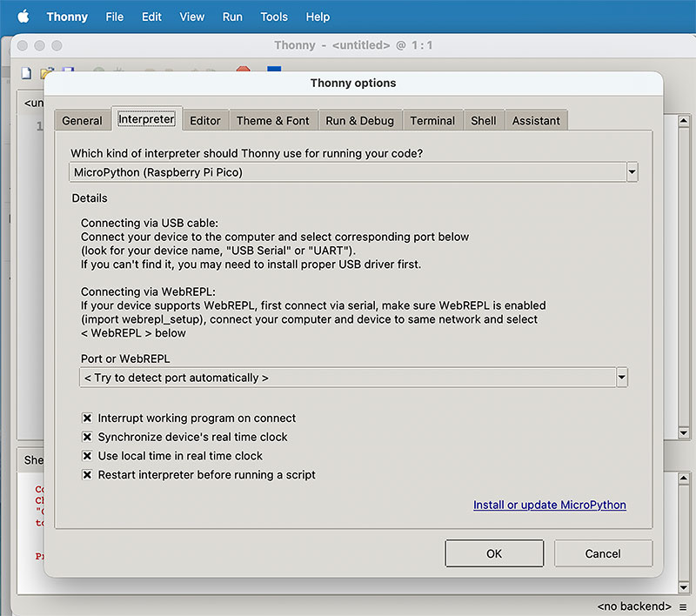Disable Restart interpreter before running a script

click(87, 474)
